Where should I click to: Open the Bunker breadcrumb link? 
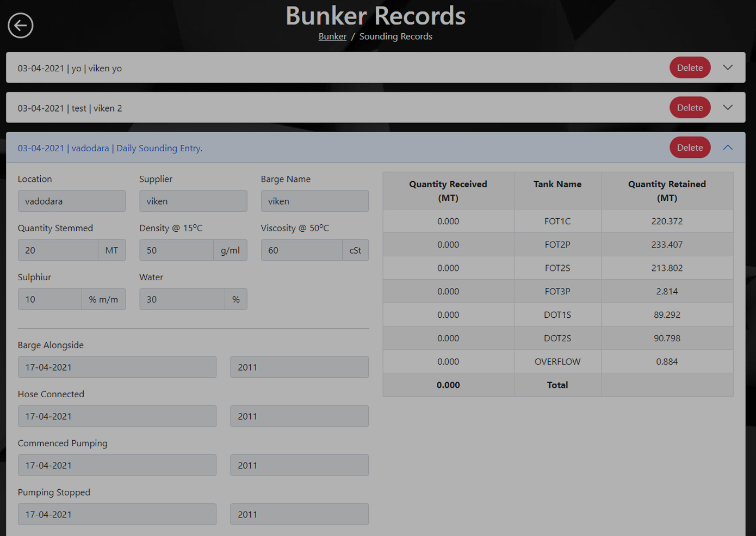point(332,36)
